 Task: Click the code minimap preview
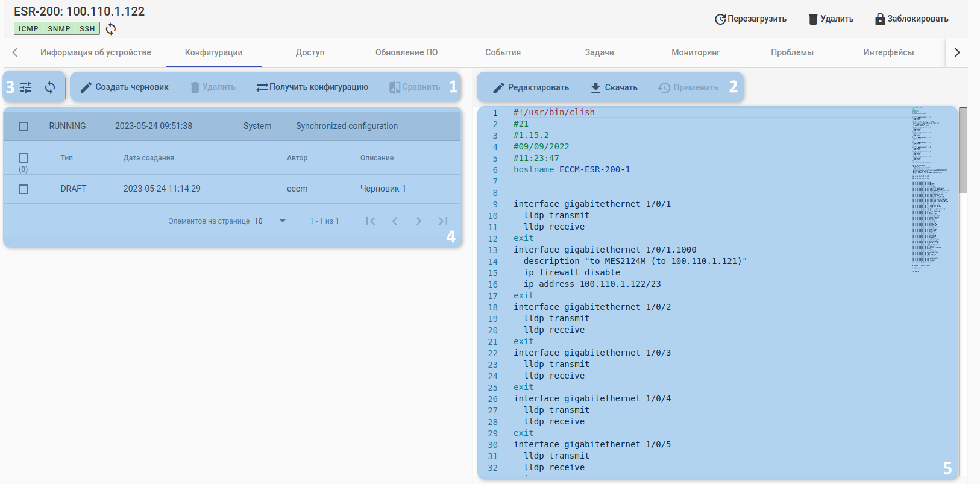pos(930,187)
